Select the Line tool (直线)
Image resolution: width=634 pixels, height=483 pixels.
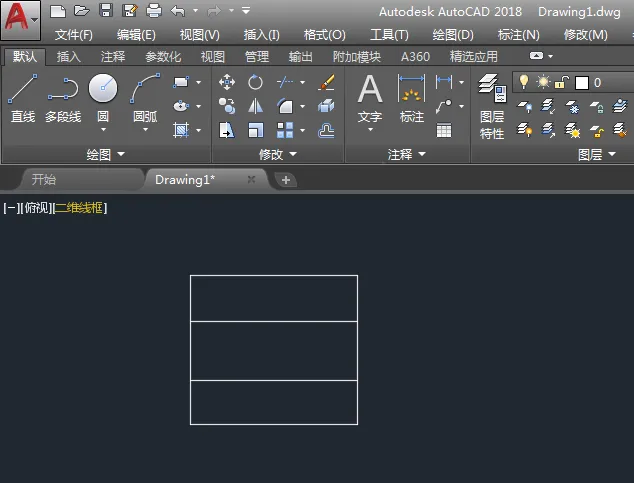(23, 99)
